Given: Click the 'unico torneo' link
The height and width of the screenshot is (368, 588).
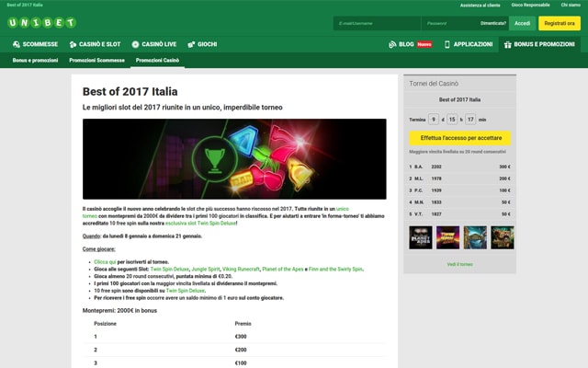Looking at the screenshot, I should 343,209.
